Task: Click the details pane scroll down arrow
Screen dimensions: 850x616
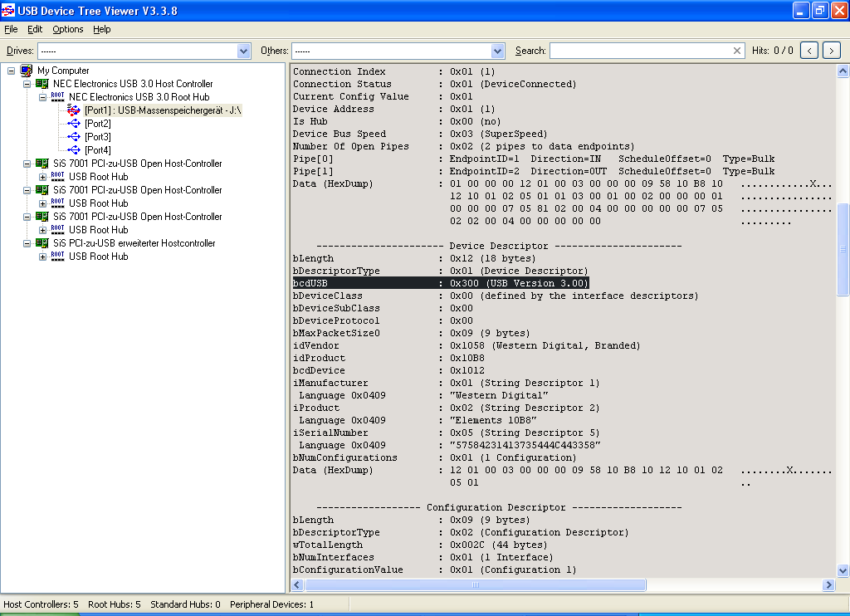Action: pyautogui.click(x=843, y=570)
